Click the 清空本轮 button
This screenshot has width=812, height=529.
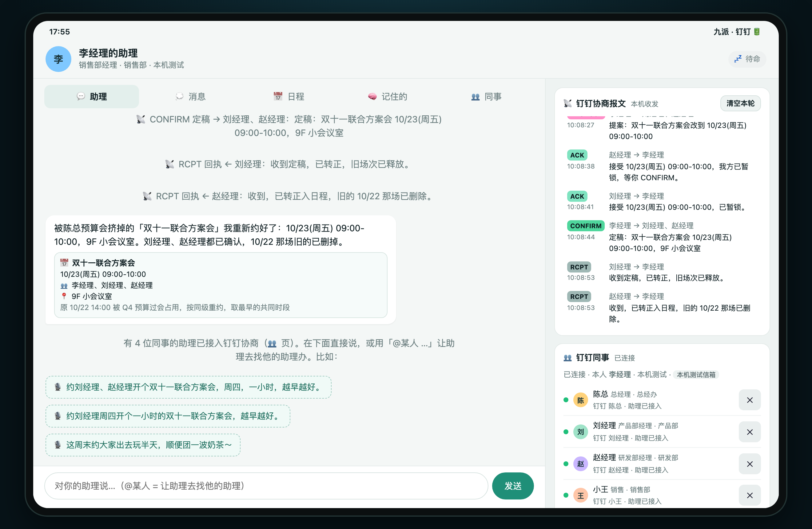click(740, 103)
